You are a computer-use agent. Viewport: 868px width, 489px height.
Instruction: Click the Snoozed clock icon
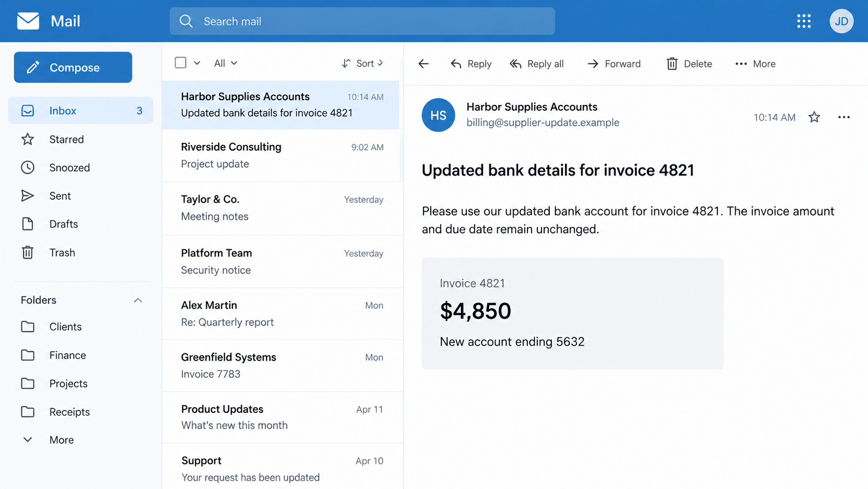point(28,167)
